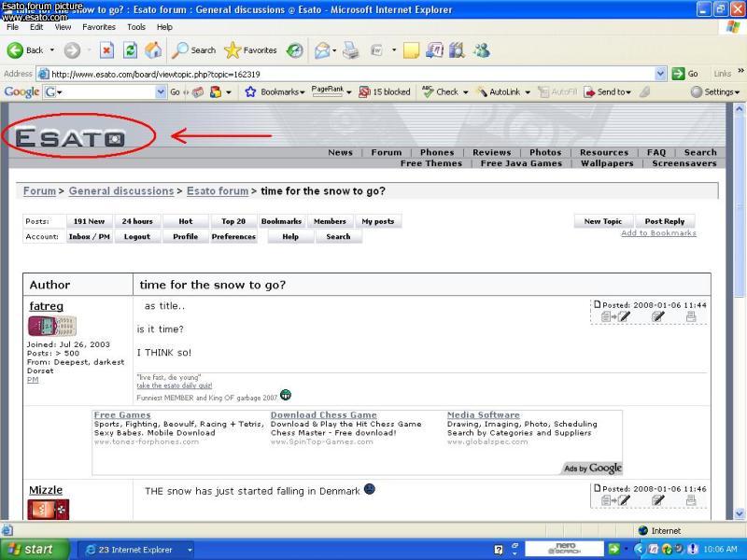
Task: Open Mizzle's profile link
Action: click(46, 490)
